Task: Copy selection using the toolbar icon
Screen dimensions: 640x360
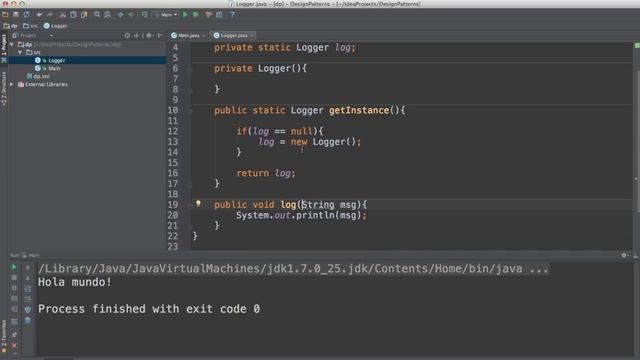Action: [x=73, y=15]
